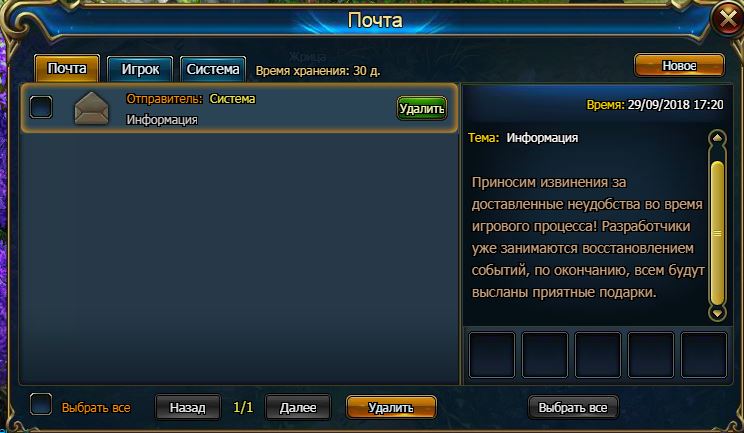Click green Удалить button on the message row

pyautogui.click(x=422, y=109)
